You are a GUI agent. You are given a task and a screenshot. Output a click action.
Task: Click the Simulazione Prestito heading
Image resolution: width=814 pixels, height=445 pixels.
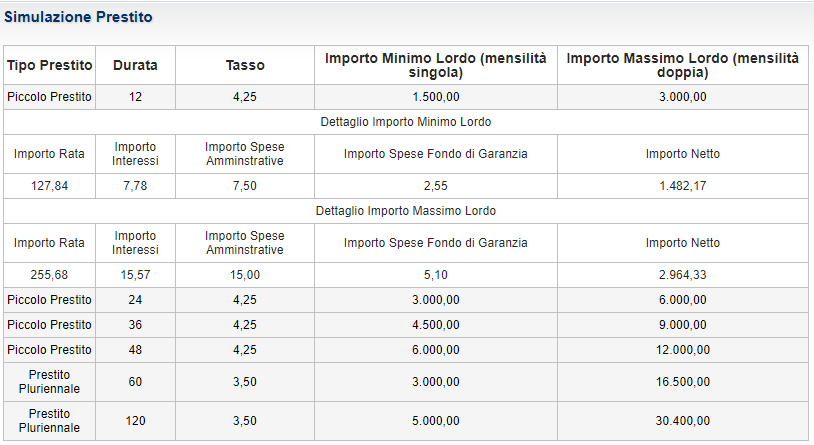click(79, 18)
